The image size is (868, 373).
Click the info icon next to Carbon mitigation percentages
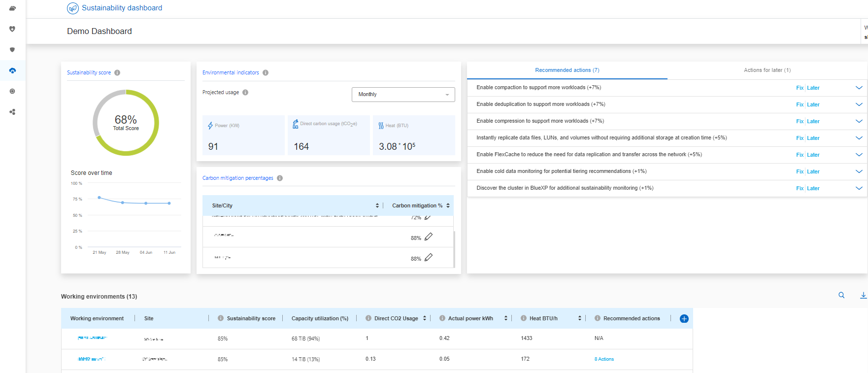(280, 178)
